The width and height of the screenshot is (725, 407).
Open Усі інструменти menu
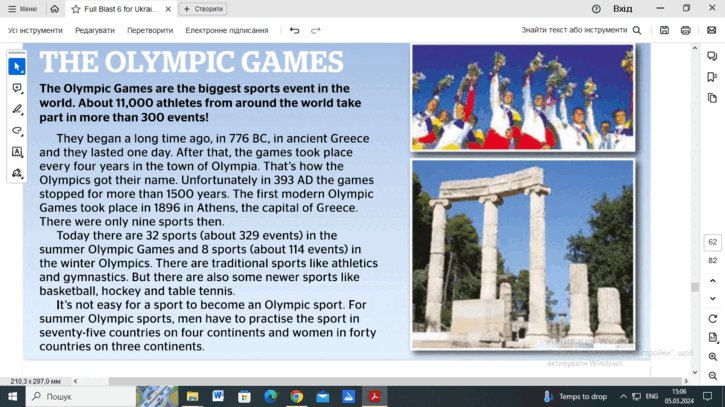[x=35, y=30]
